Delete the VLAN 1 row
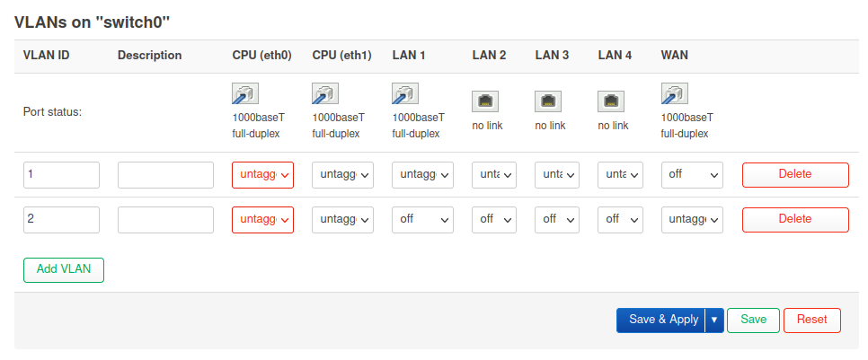 pos(795,175)
